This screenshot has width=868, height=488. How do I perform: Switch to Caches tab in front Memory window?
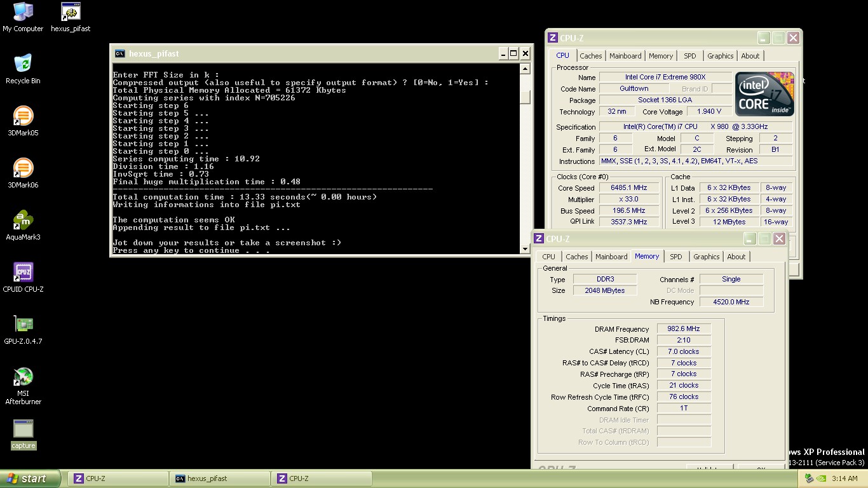click(577, 257)
